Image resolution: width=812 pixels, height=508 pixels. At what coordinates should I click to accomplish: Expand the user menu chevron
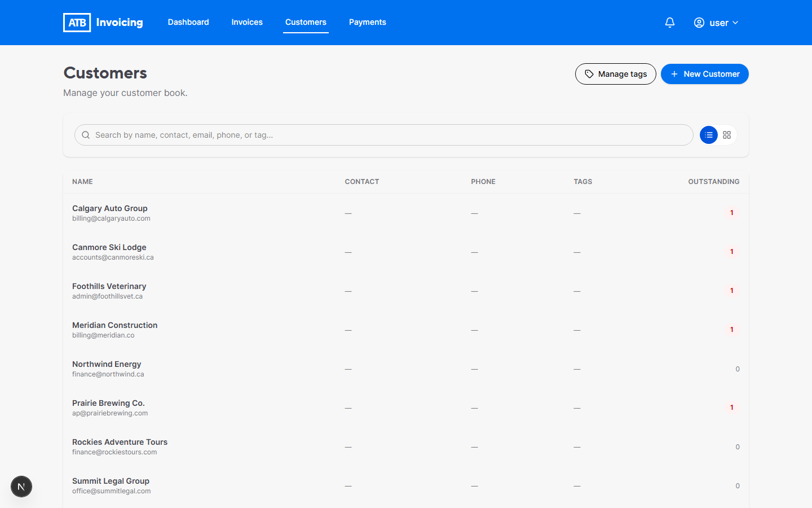[x=735, y=23]
